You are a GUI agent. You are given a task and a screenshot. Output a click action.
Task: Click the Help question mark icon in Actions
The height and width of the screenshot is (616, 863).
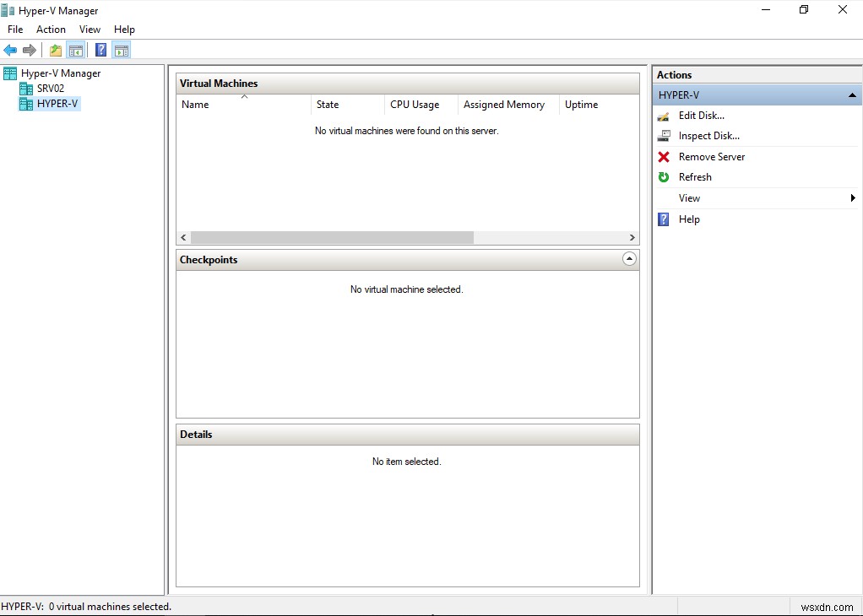coord(664,219)
